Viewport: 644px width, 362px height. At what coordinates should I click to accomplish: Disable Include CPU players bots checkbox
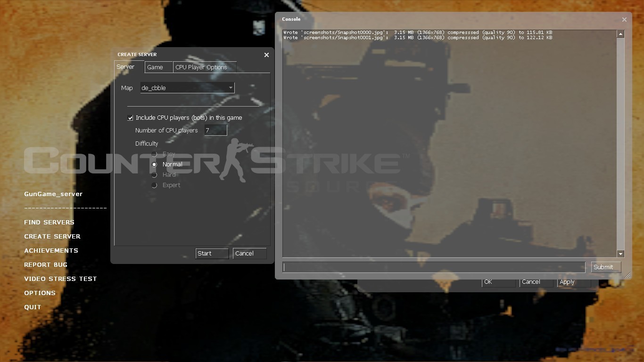tap(130, 117)
